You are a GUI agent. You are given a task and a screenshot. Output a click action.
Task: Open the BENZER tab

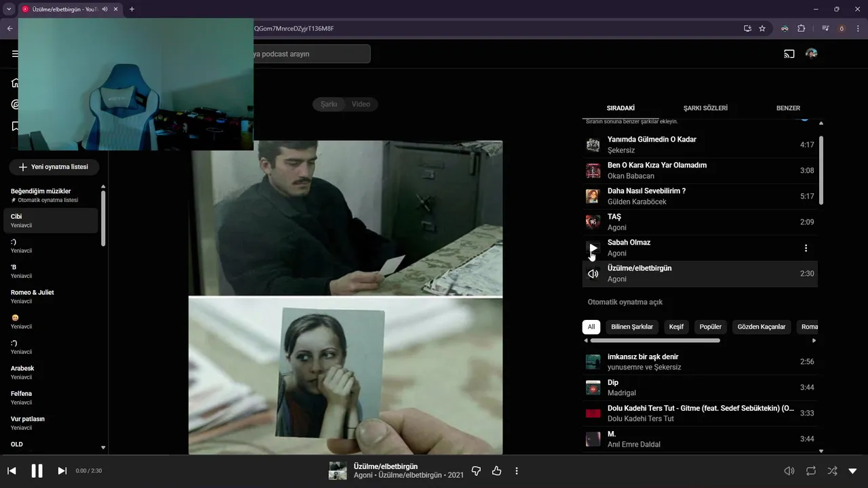point(788,108)
